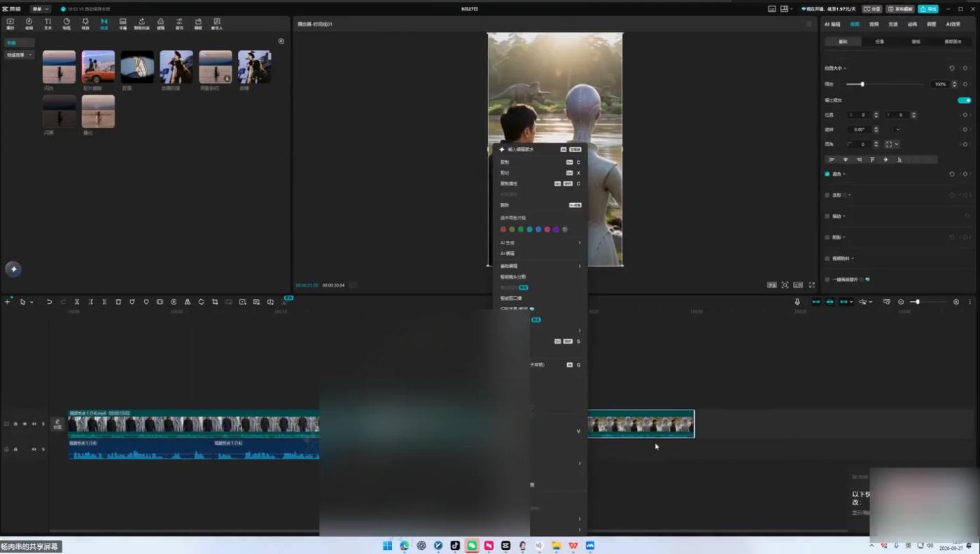
Task: Open the Digital Human (数字人) tab
Action: coord(217,24)
